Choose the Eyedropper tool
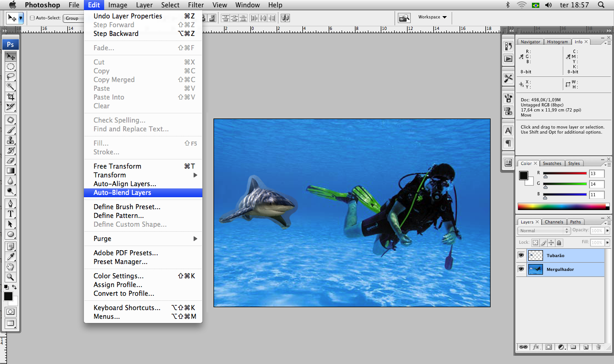 (x=11, y=257)
